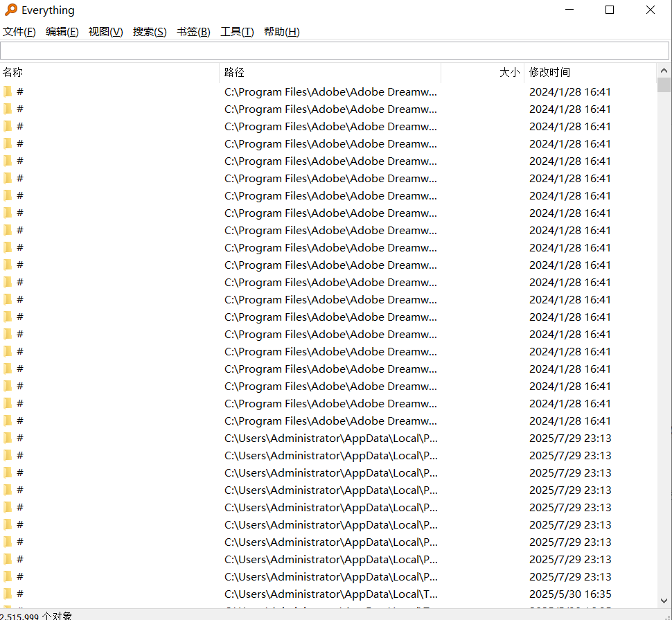Viewport: 672px width, 620px height.
Task: Sort results by the 大小 column header
Action: [483, 72]
